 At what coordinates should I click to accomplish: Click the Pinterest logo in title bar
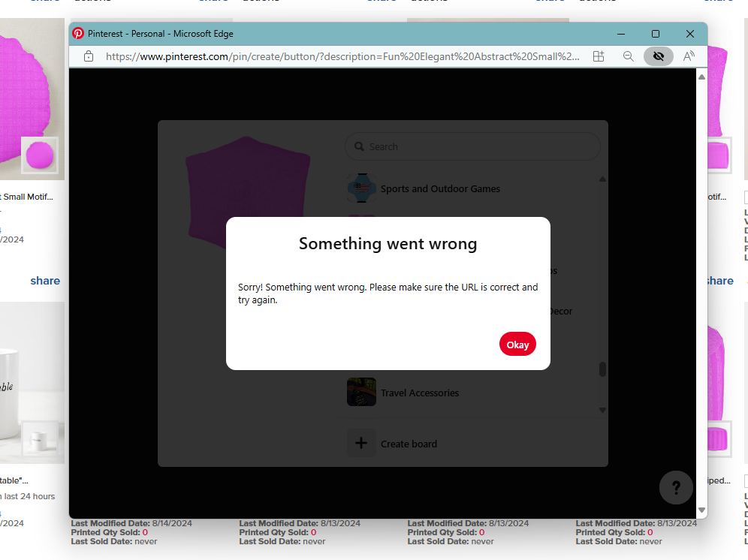pos(78,33)
